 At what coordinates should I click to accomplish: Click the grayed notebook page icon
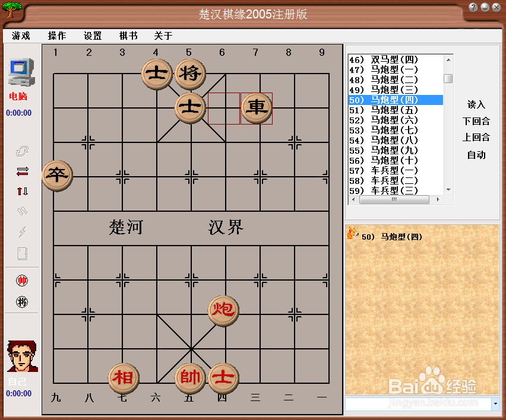click(23, 254)
